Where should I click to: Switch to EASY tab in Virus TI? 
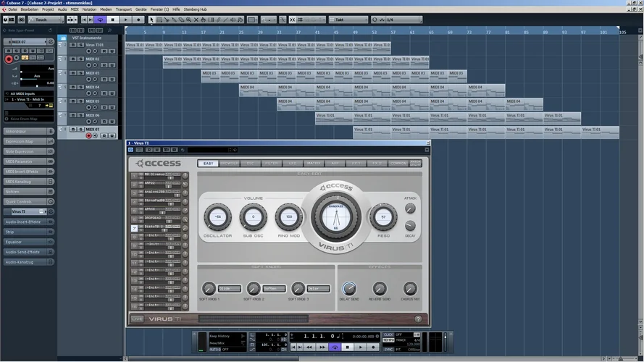pyautogui.click(x=208, y=164)
